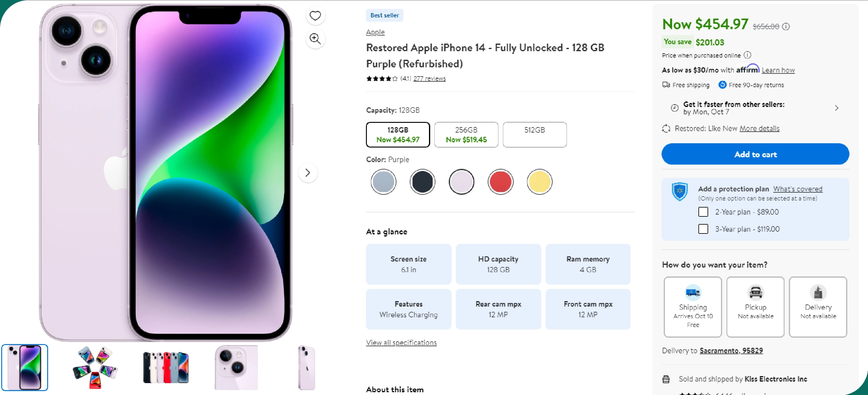This screenshot has width=868, height=395.
Task: Click the info icon beside the crossed-out price
Action: pos(786,26)
